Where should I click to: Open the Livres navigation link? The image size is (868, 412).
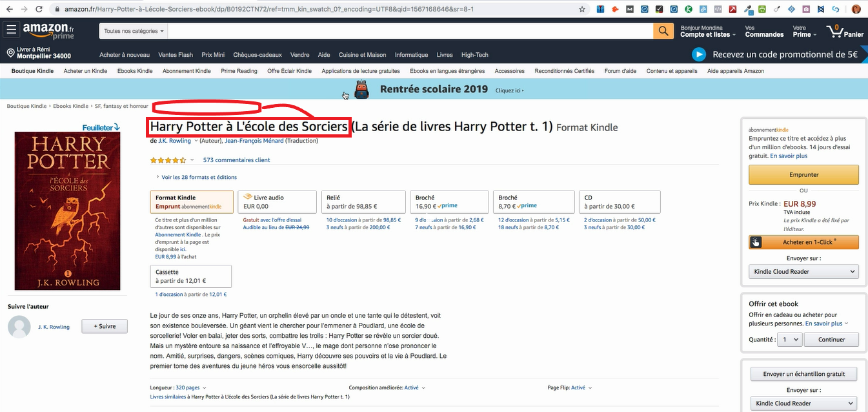coord(445,55)
